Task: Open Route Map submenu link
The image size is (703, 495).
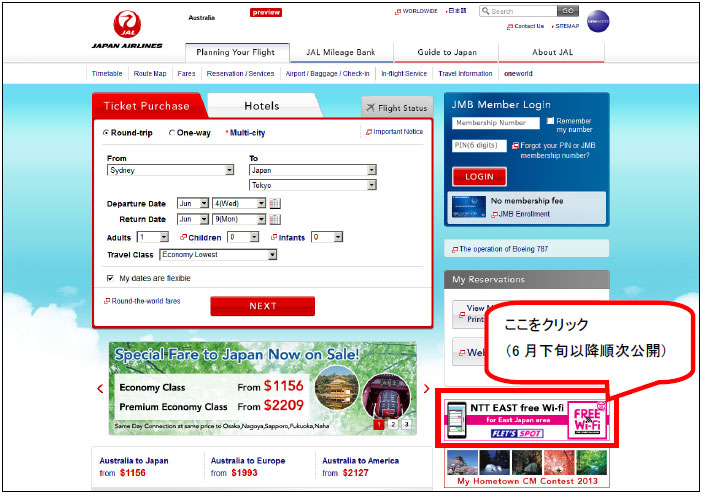Action: pyautogui.click(x=150, y=74)
